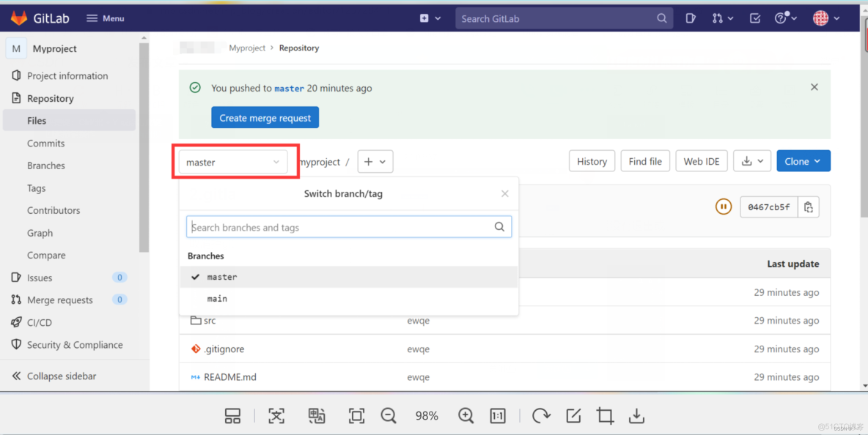
Task: Go to Tags in the sidebar
Action: [37, 188]
